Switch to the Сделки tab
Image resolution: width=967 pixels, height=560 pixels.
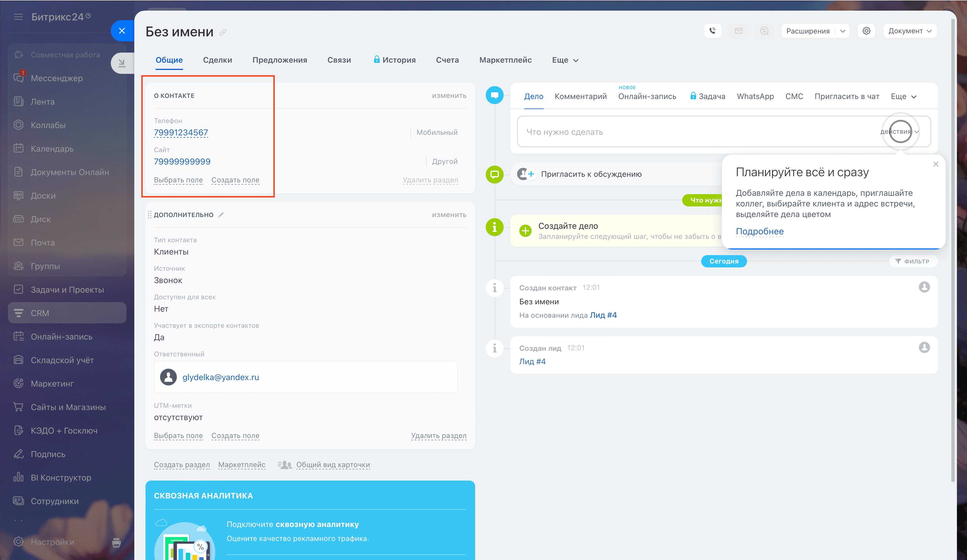click(x=217, y=60)
